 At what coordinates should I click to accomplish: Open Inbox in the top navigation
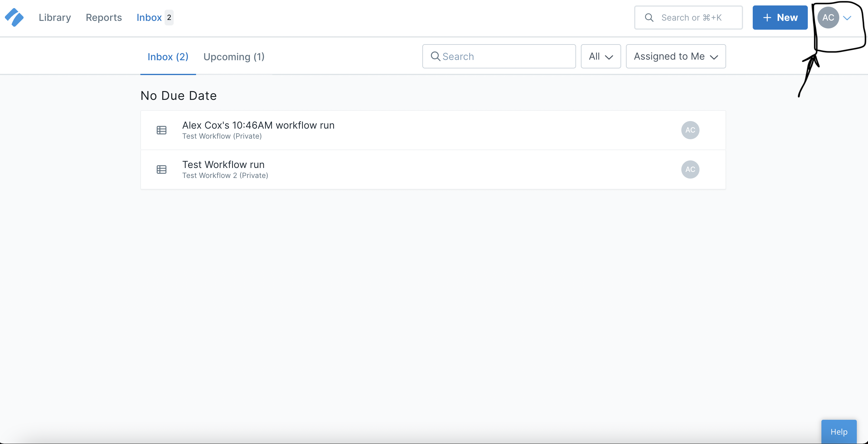pos(149,18)
